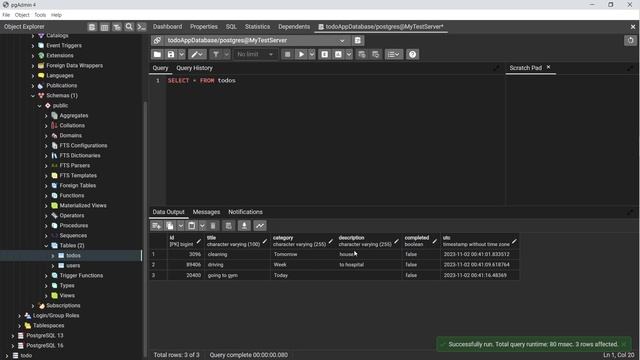Open the File menu

click(6, 15)
